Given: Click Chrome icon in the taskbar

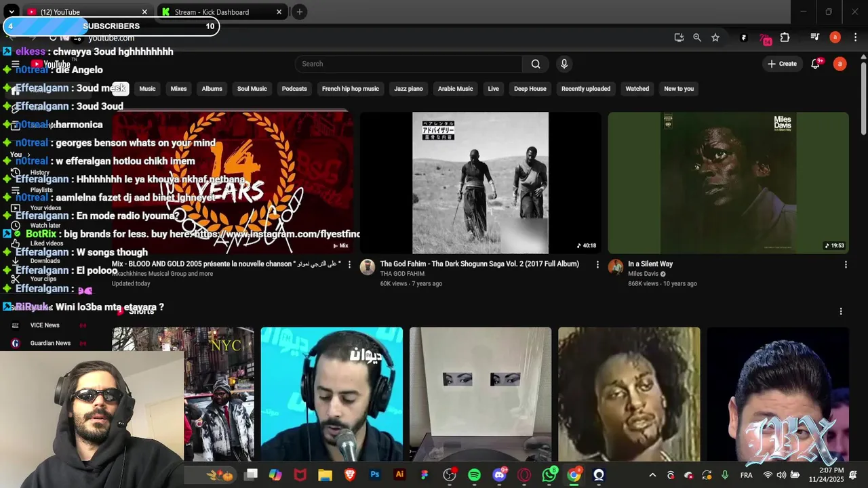Looking at the screenshot, I should tap(574, 475).
